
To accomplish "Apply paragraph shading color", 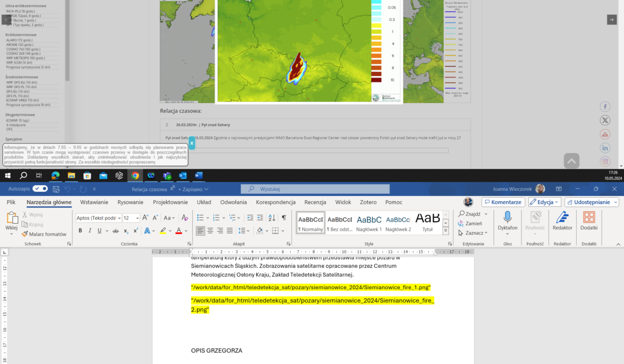I will [x=261, y=230].
